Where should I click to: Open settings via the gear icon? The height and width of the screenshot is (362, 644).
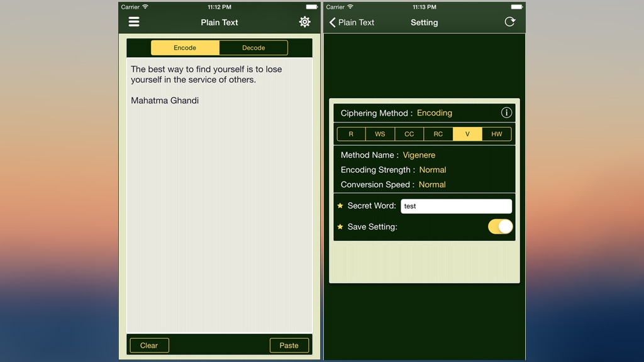pyautogui.click(x=304, y=22)
